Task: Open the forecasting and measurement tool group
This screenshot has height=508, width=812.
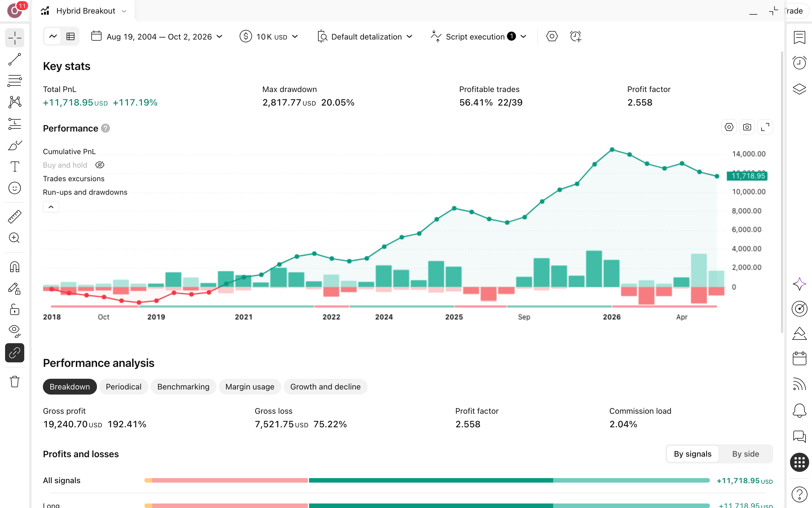Action: click(15, 124)
